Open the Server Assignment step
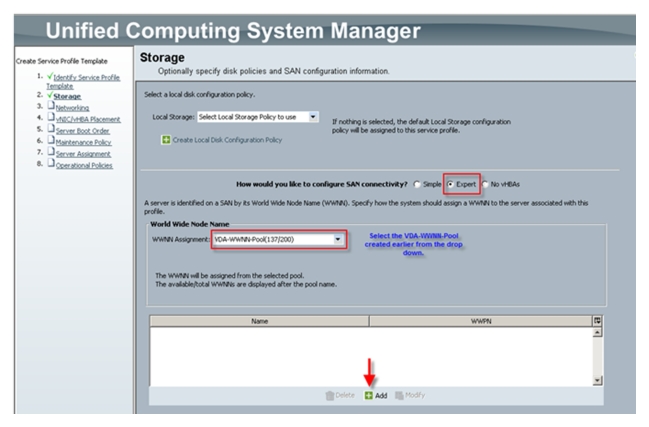The width and height of the screenshot is (649, 427). tap(83, 154)
